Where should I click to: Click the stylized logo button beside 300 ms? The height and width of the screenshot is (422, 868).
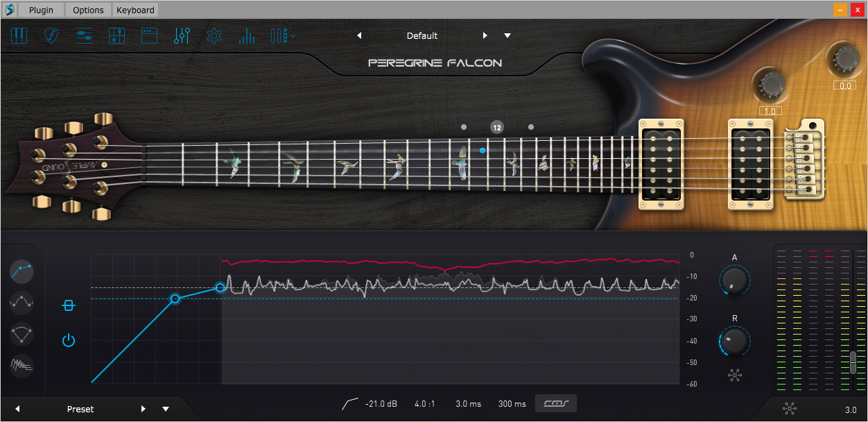556,403
